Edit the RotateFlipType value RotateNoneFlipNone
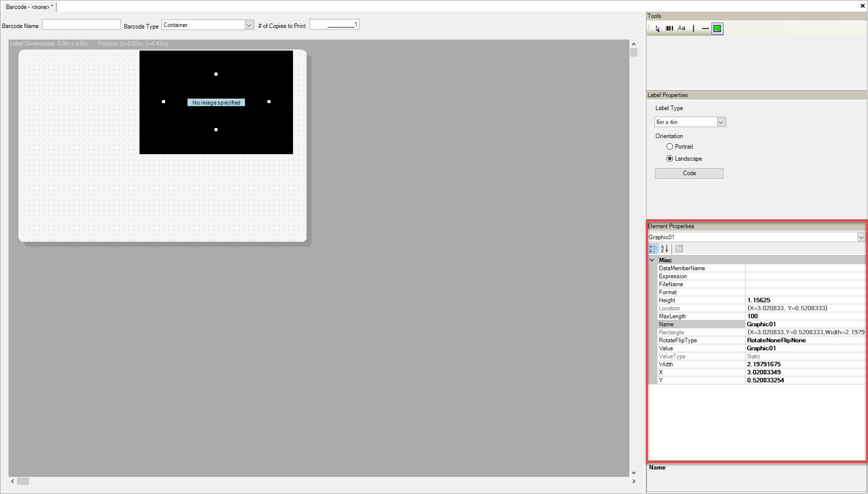The height and width of the screenshot is (494, 868). (805, 340)
